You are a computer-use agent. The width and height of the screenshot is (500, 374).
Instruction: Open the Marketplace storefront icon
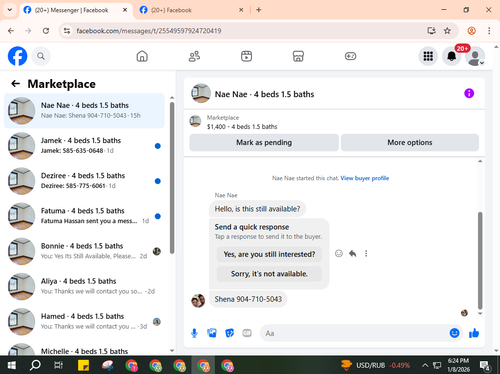(298, 56)
